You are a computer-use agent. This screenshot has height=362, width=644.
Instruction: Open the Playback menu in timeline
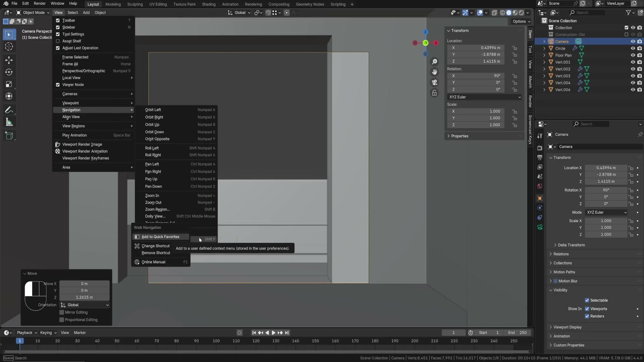pos(26,333)
